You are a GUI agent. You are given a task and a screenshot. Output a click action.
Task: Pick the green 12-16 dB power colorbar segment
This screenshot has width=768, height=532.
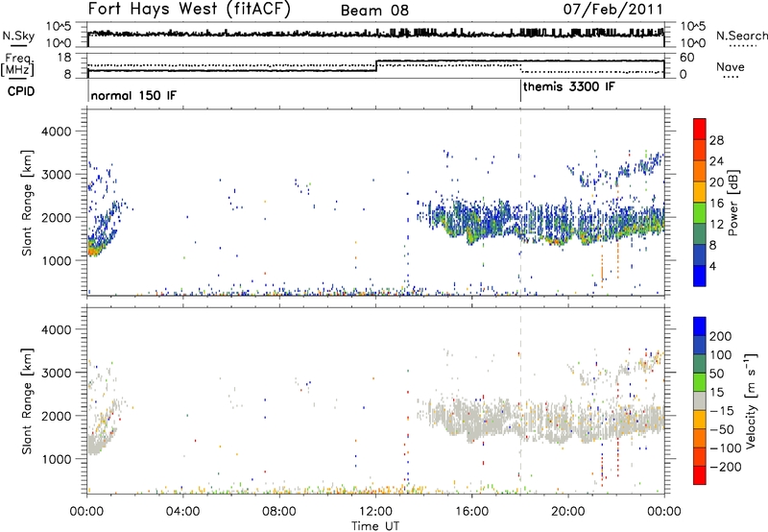tap(700, 212)
